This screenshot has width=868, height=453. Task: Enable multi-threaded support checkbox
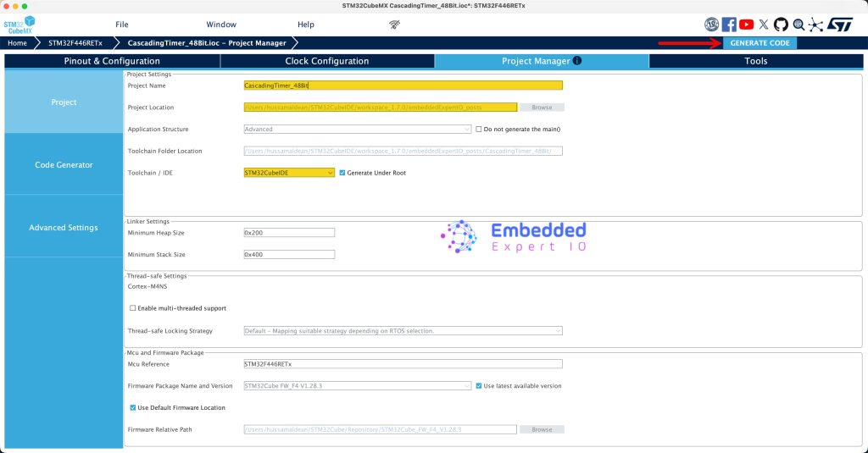pos(132,308)
